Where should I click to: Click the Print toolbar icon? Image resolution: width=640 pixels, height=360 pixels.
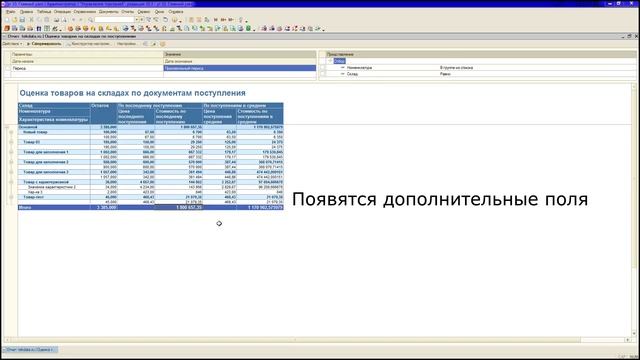pyautogui.click(x=56, y=20)
